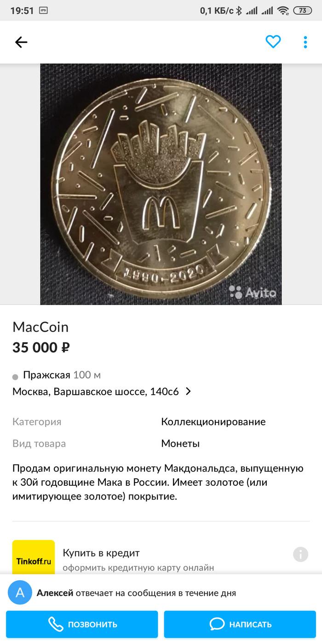
Task: Call seller with Позвонить button
Action: [x=82, y=624]
